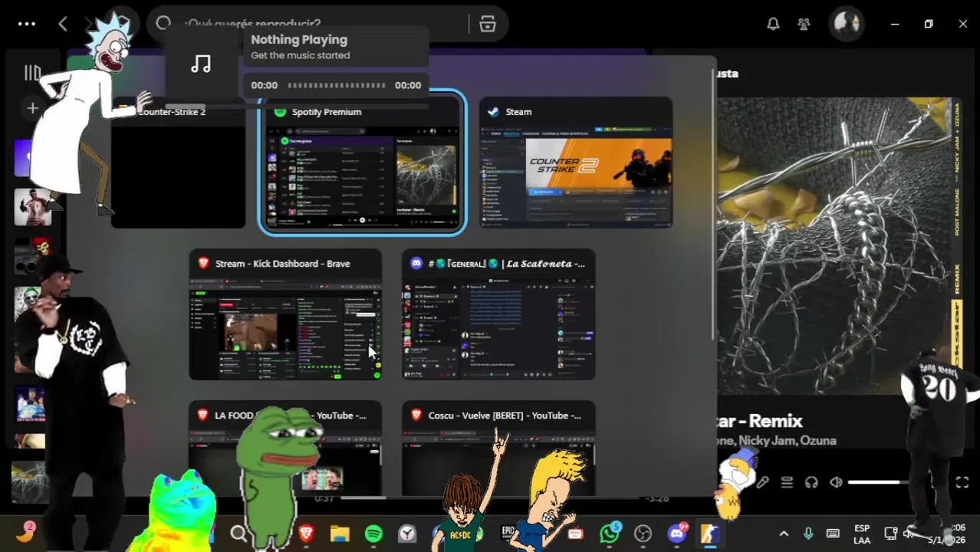Go back with Spotify's left arrow
This screenshot has width=980, height=552.
pyautogui.click(x=63, y=24)
